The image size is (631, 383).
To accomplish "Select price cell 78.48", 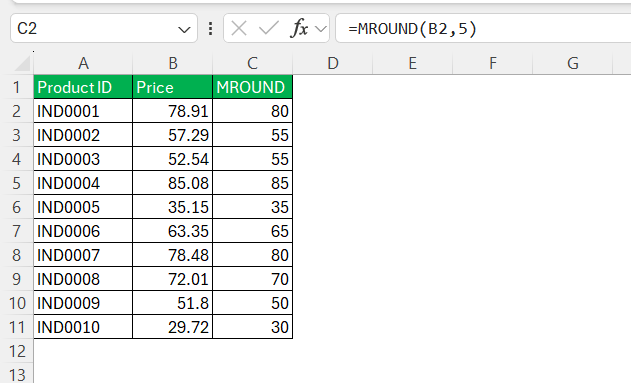I will pyautogui.click(x=173, y=255).
